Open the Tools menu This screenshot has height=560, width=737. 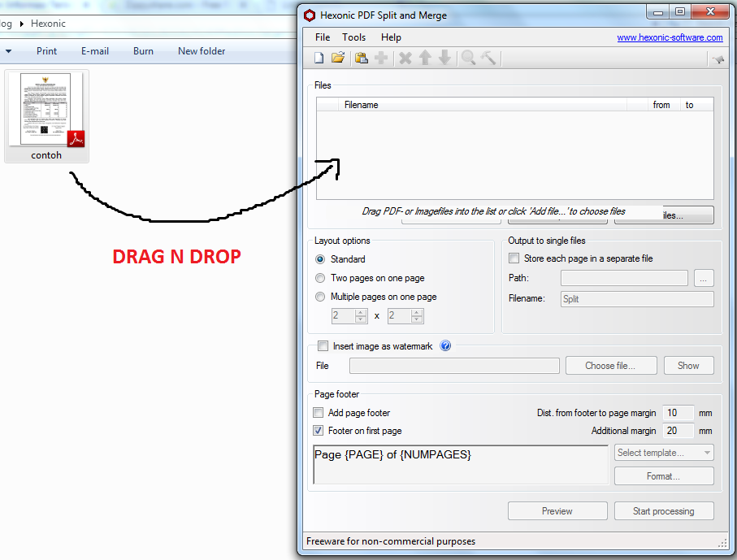click(354, 37)
